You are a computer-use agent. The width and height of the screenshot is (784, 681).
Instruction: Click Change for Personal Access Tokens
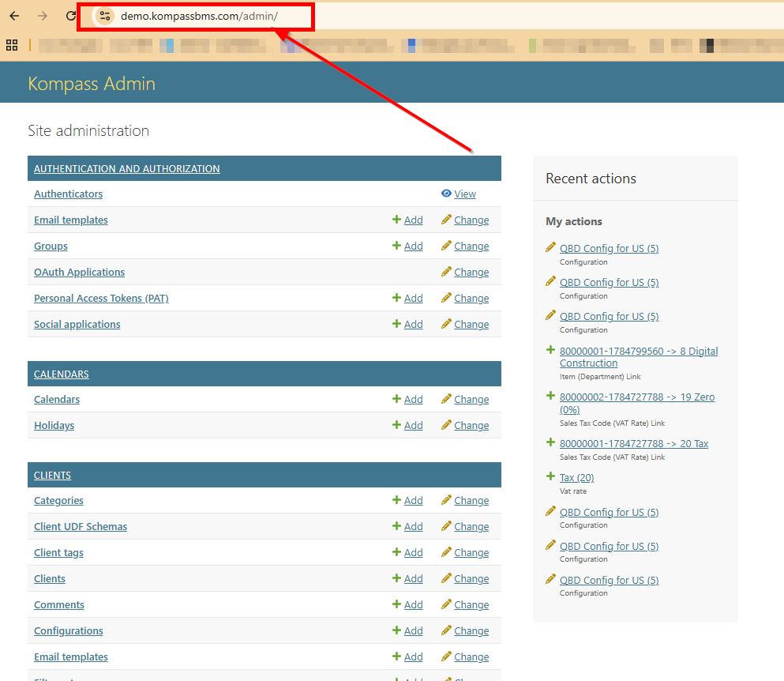pos(465,298)
